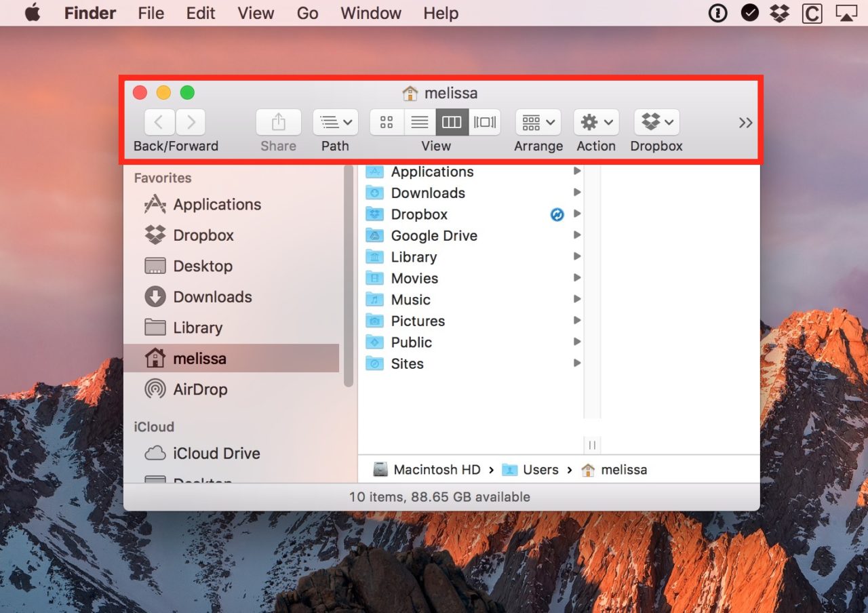This screenshot has height=613, width=868.
Task: Switch to column view in toolbar
Action: click(452, 122)
